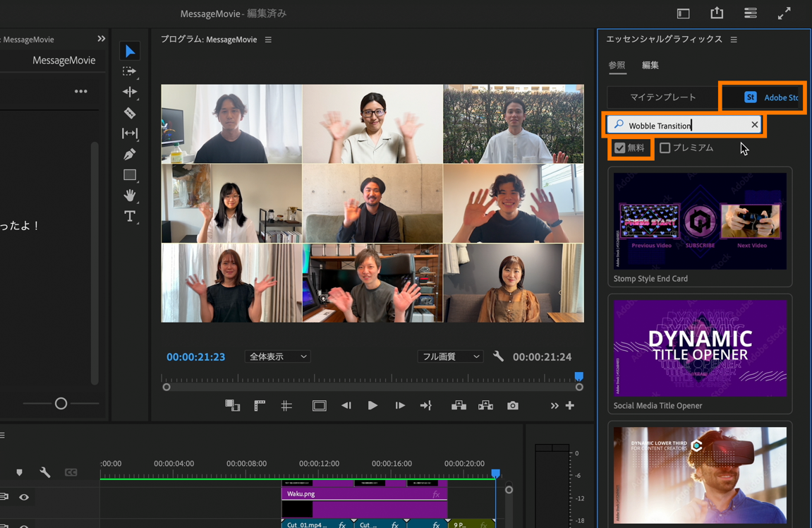Go to the Out point

pyautogui.click(x=425, y=405)
